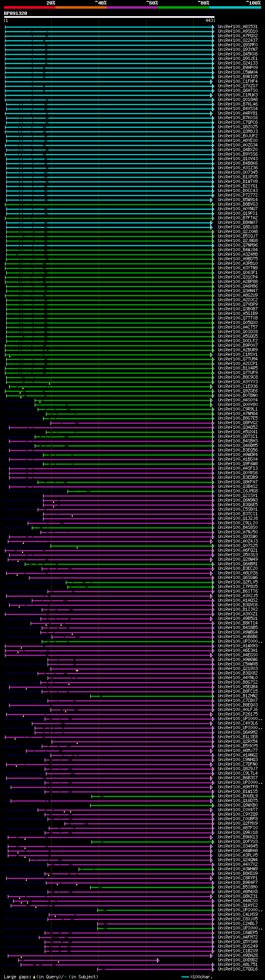Open hit UniRef100_A8I531

[238, 27]
